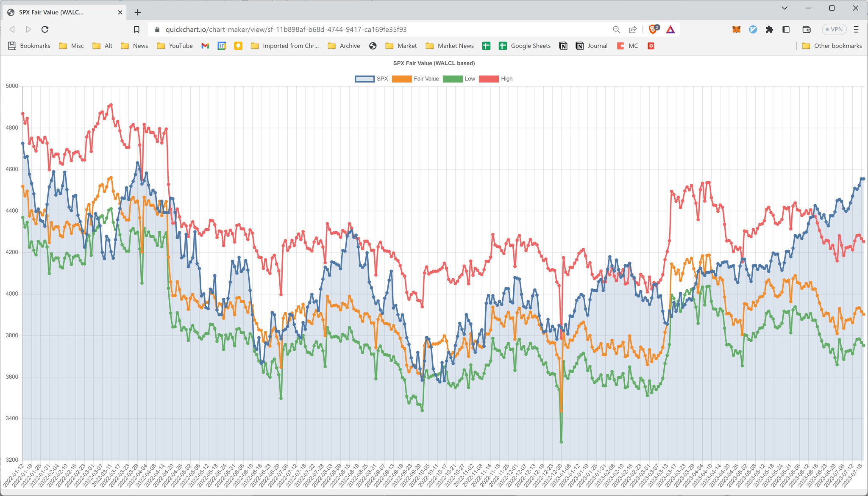Click the zoom magnifier icon in address bar

(616, 29)
